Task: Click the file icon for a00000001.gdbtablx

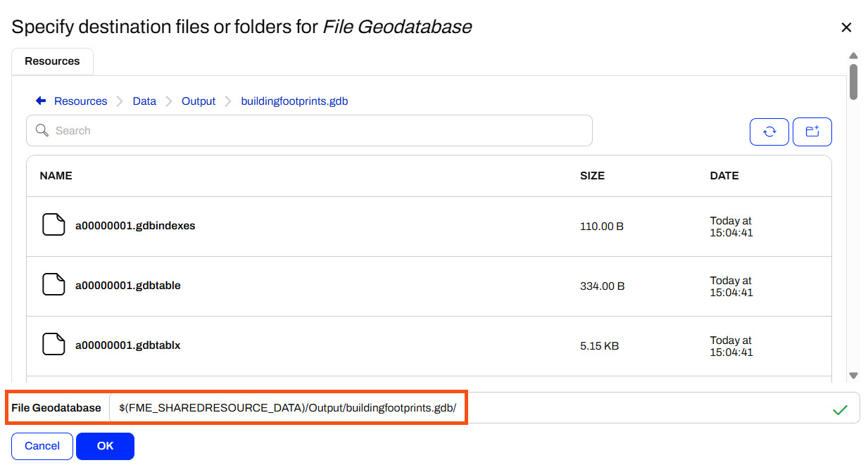Action: 54,345
